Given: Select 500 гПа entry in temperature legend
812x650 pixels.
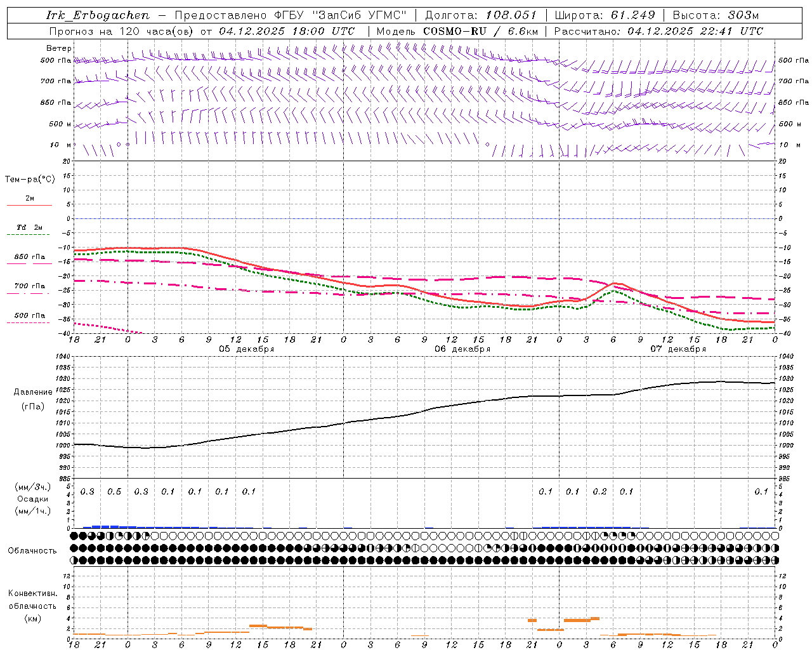Looking at the screenshot, I should pyautogui.click(x=30, y=315).
